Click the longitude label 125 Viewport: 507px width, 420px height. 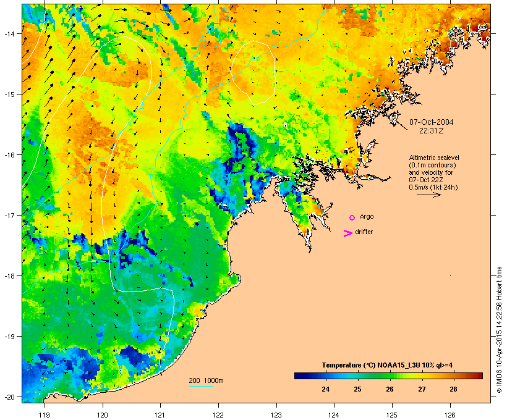point(392,415)
